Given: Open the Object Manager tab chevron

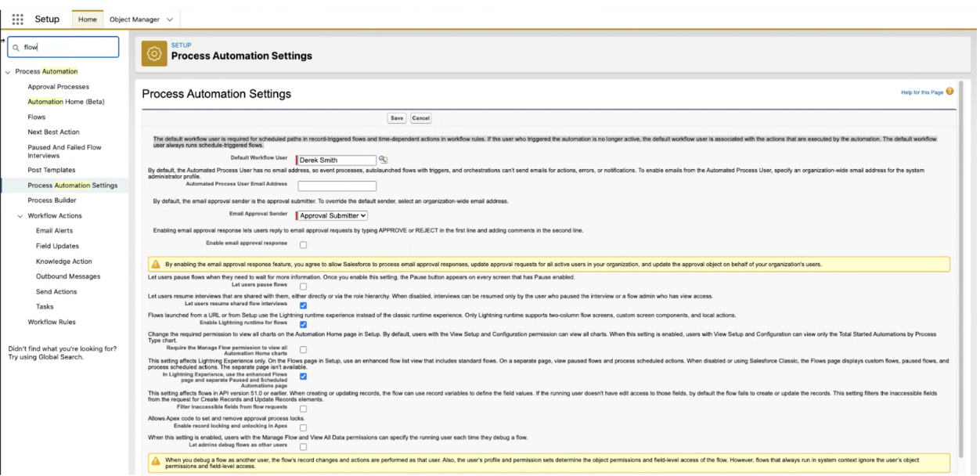Looking at the screenshot, I should click(x=170, y=20).
